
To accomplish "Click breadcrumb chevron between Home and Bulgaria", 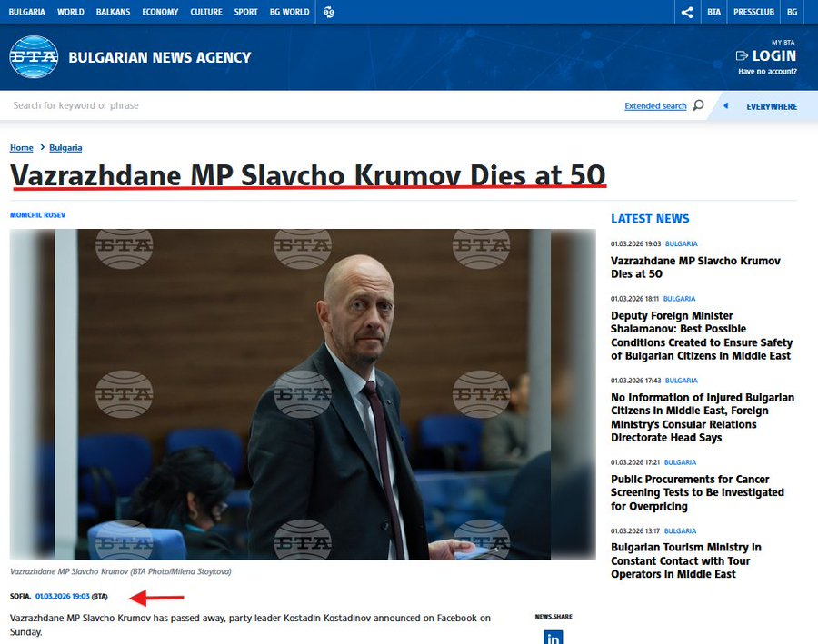I will click(42, 148).
